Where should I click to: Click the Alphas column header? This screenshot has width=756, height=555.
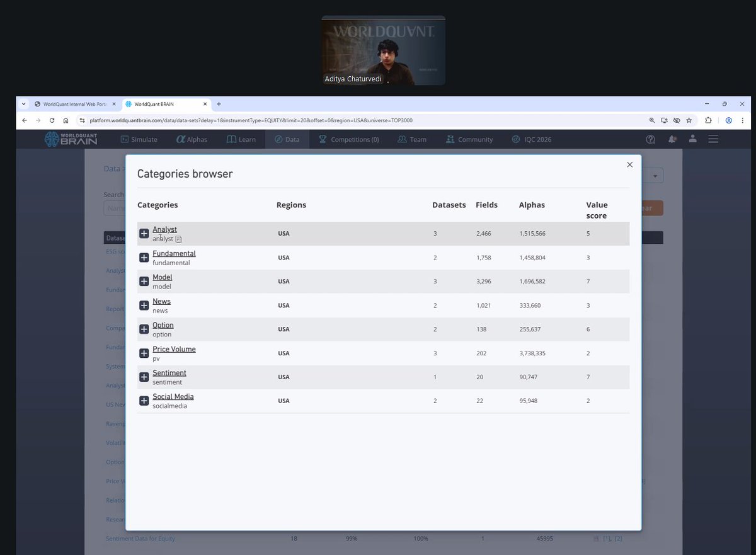click(x=532, y=205)
